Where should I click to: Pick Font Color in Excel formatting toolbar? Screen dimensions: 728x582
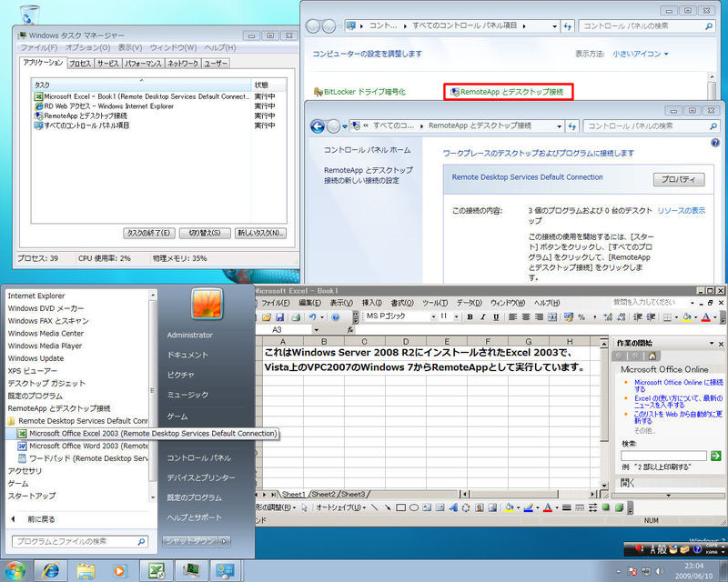point(706,317)
